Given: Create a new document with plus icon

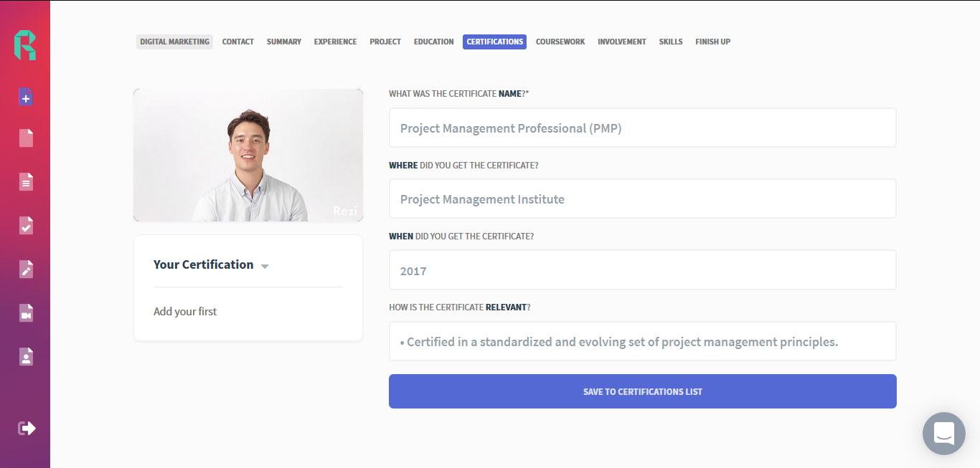Looking at the screenshot, I should click(x=26, y=97).
